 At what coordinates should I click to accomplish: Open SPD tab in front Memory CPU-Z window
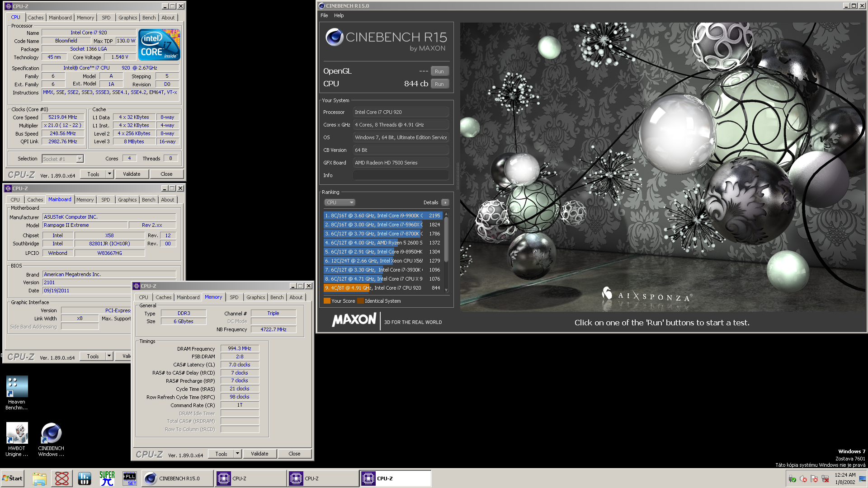coord(234,297)
